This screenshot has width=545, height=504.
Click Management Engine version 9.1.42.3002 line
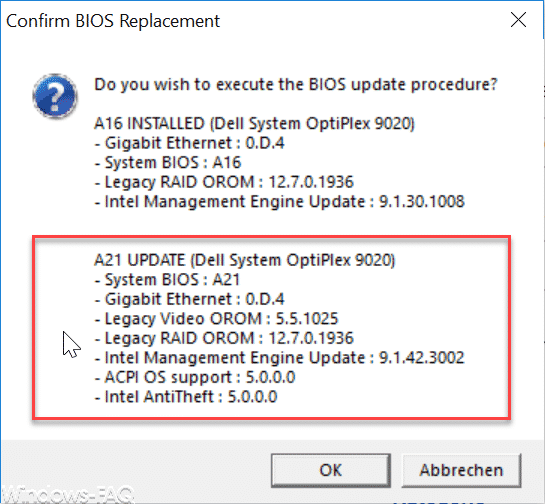click(279, 358)
